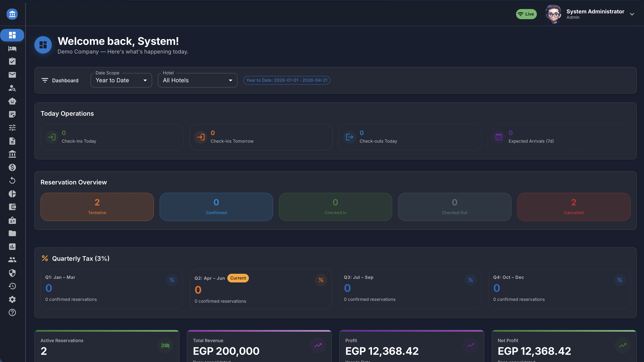Open the person-search sidebar icon

click(x=12, y=88)
